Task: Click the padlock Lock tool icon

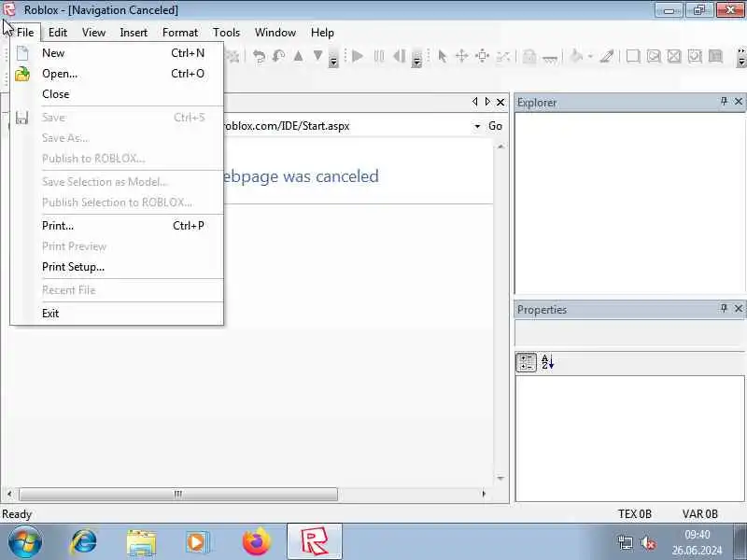Action: tap(529, 57)
